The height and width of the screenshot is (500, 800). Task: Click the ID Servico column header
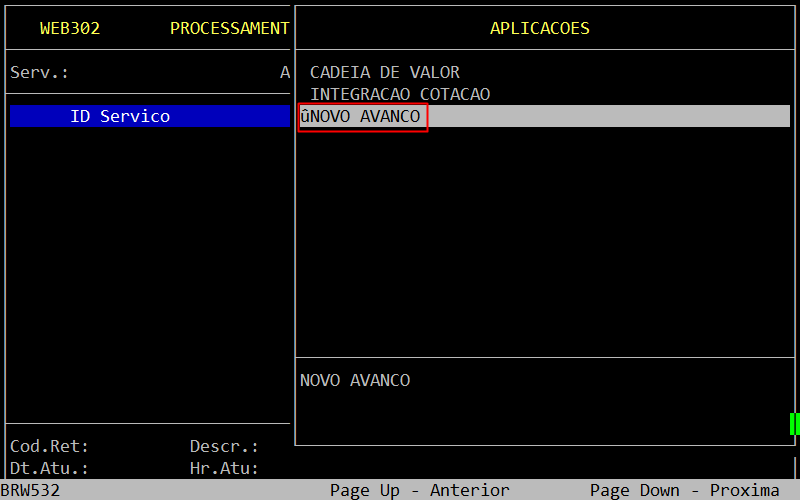click(120, 117)
